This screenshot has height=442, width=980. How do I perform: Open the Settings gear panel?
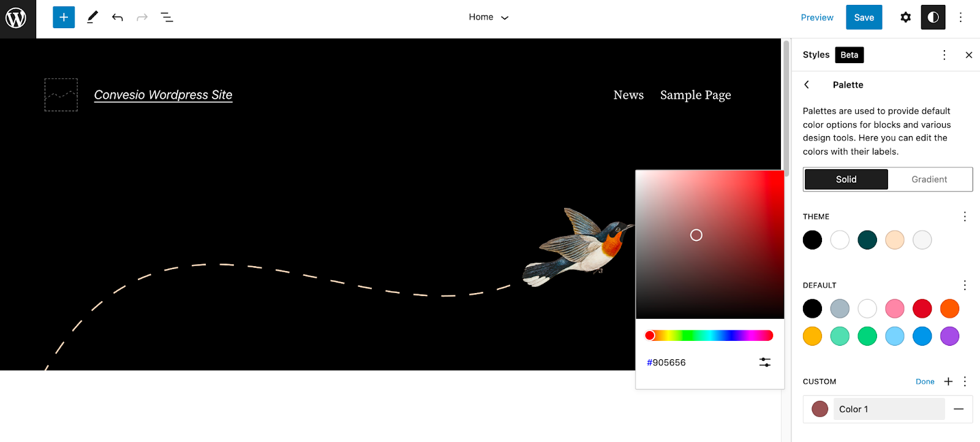point(905,17)
